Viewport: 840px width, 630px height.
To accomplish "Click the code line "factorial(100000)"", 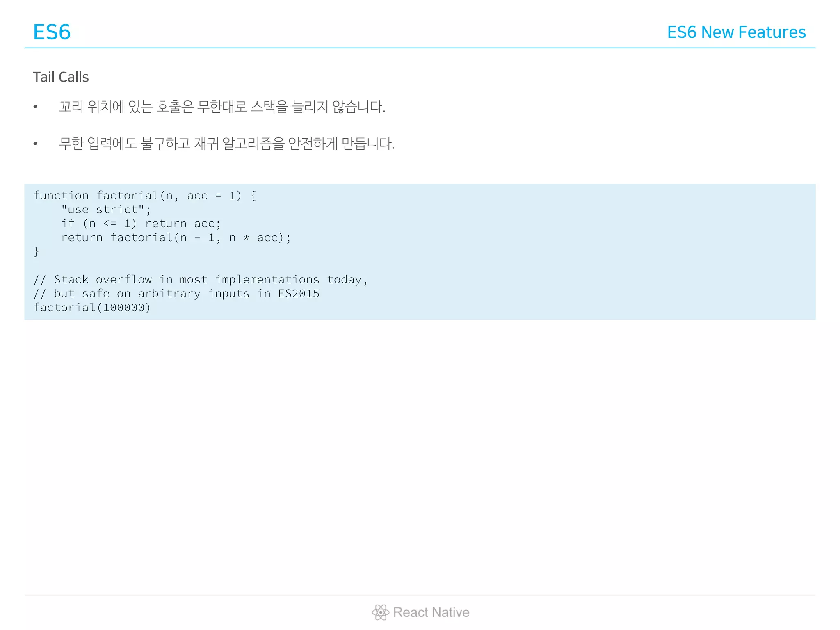I will pyautogui.click(x=92, y=308).
